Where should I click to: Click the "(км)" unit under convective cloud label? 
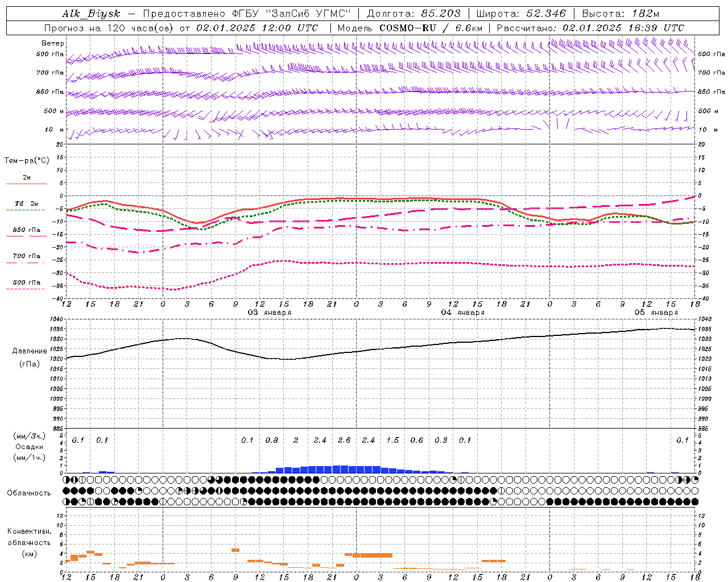click(29, 554)
